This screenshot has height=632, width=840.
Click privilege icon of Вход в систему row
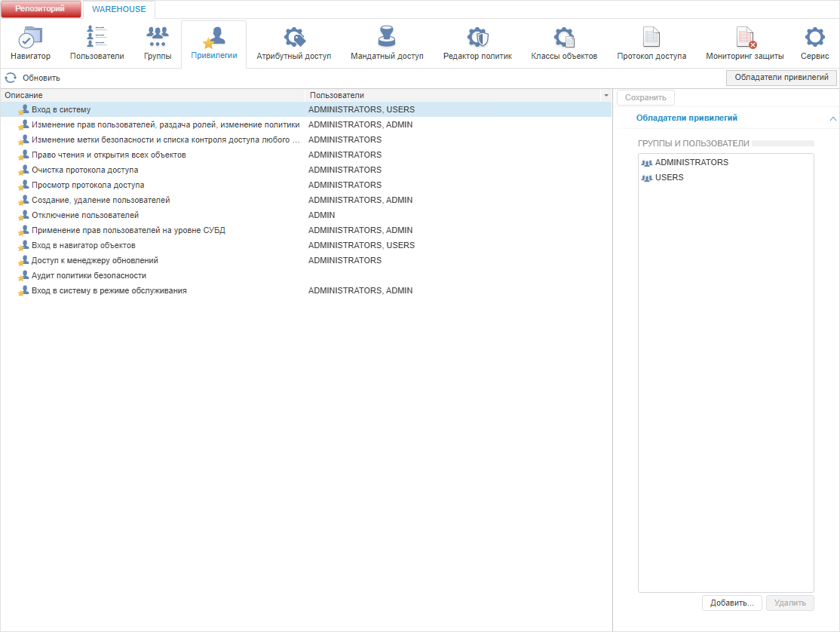coord(23,109)
